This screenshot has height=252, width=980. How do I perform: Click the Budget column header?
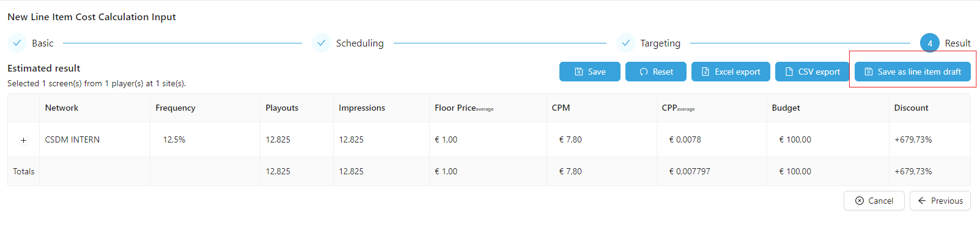[786, 108]
